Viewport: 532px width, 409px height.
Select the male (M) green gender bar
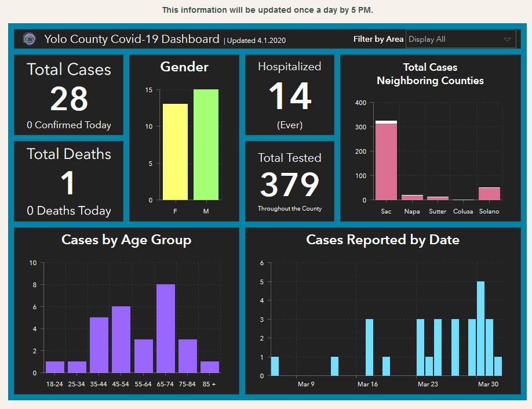[206, 145]
